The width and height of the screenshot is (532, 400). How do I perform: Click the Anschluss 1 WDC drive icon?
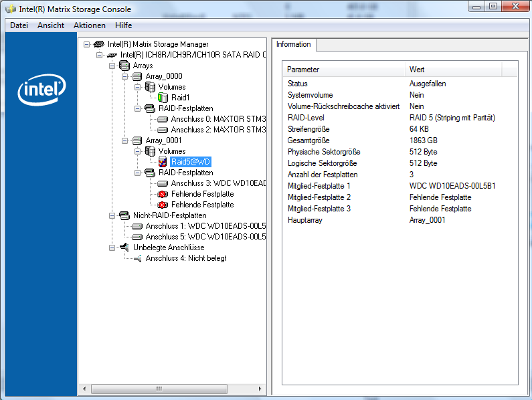coord(137,226)
